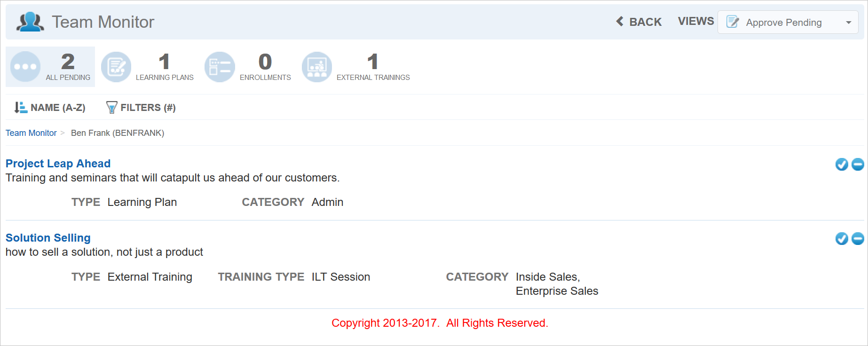The height and width of the screenshot is (346, 868).
Task: Click the Enrollments list icon
Action: coord(220,67)
